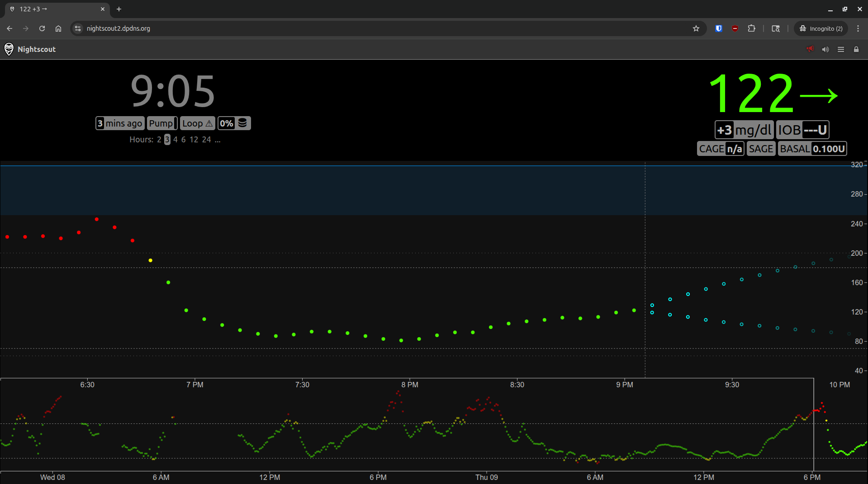
Task: Mute alarms with the speaker icon
Action: pos(825,49)
